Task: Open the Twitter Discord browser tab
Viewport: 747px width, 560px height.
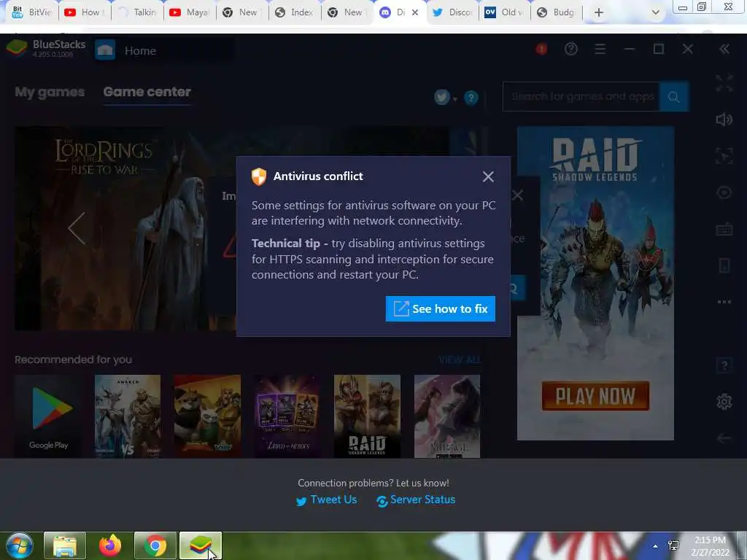Action: [x=452, y=12]
